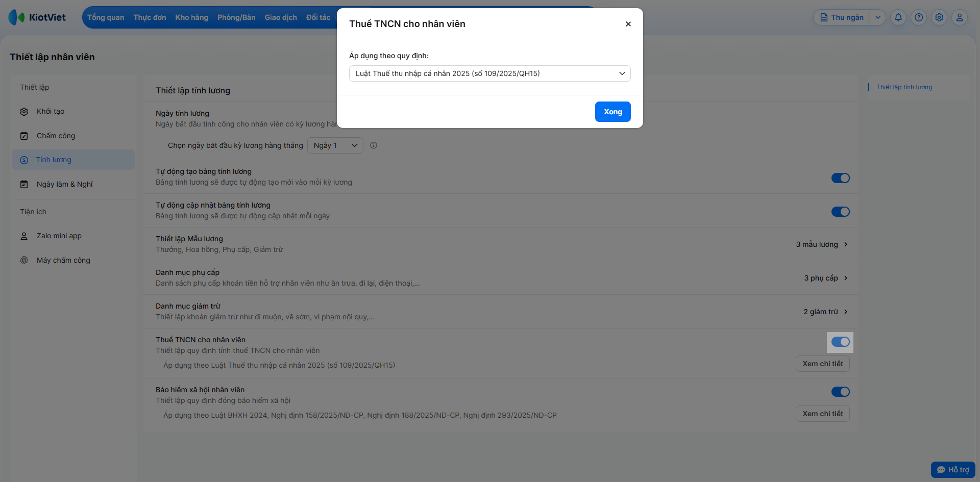Toggle Bảo hiểm xã hội nhân viên switch
This screenshot has height=482, width=980.
pyautogui.click(x=841, y=392)
